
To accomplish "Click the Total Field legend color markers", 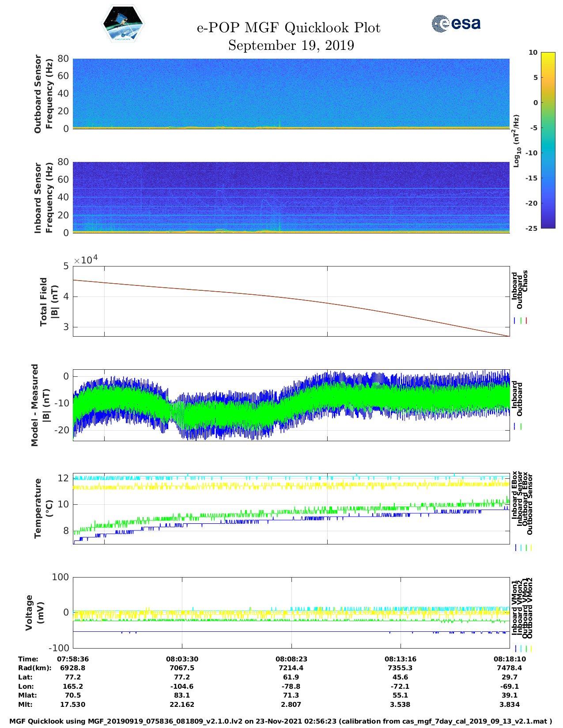I will (521, 321).
